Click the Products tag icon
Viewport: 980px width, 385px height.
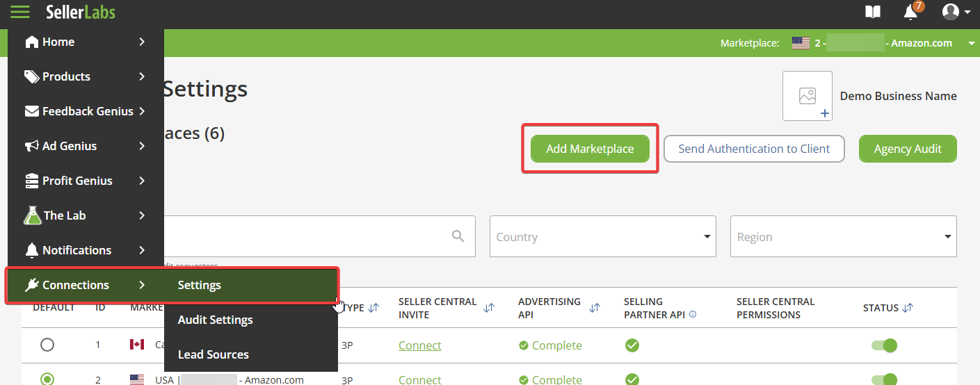coord(32,76)
